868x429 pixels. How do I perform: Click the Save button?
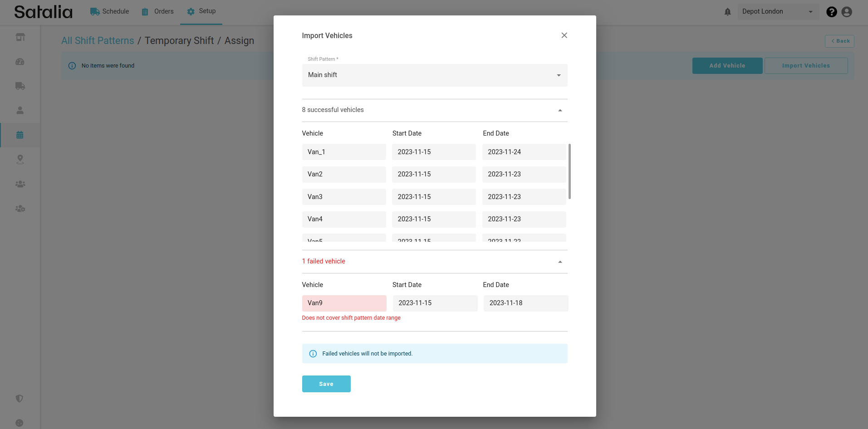pyautogui.click(x=326, y=384)
